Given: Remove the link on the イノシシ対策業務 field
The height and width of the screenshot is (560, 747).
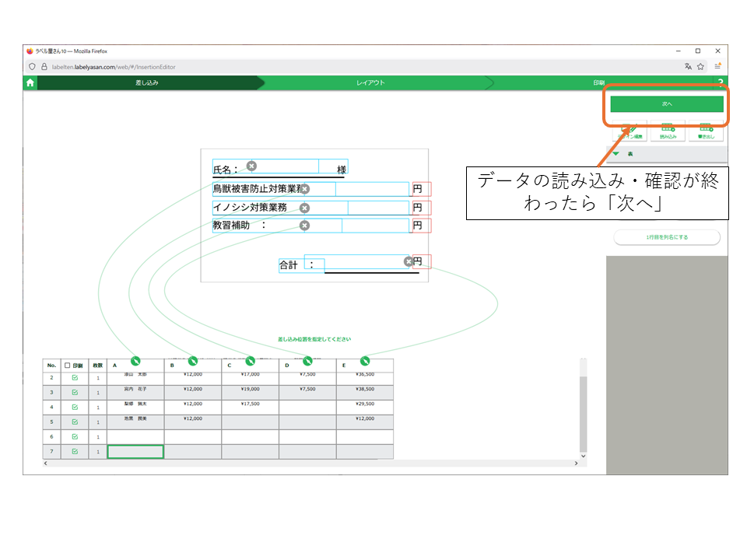Looking at the screenshot, I should pyautogui.click(x=304, y=208).
